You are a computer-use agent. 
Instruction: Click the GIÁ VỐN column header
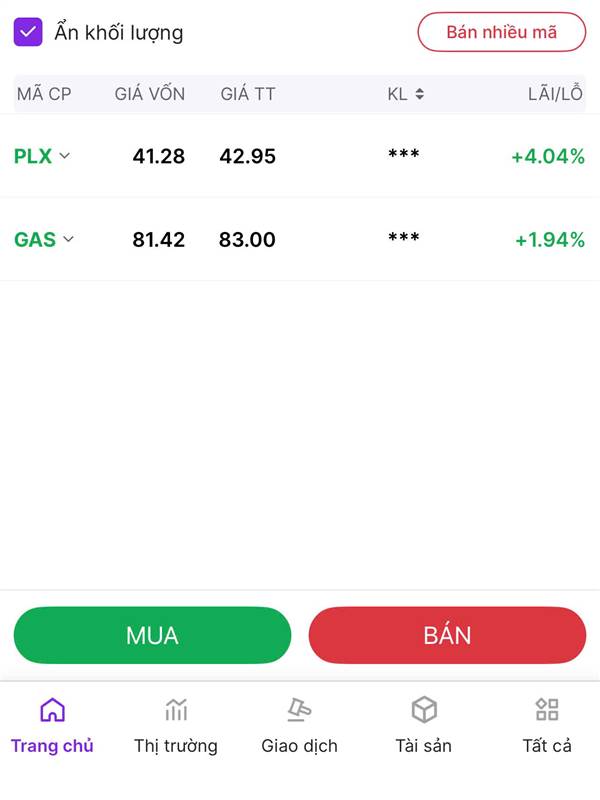tap(150, 94)
